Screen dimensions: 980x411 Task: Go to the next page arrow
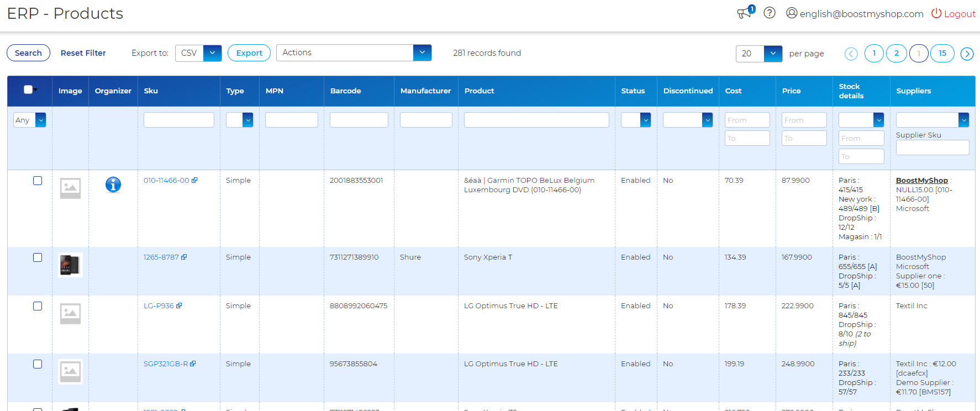(967, 54)
